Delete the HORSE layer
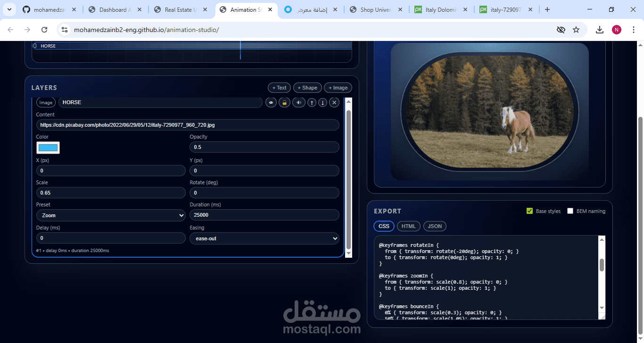The width and height of the screenshot is (644, 343). (x=334, y=102)
